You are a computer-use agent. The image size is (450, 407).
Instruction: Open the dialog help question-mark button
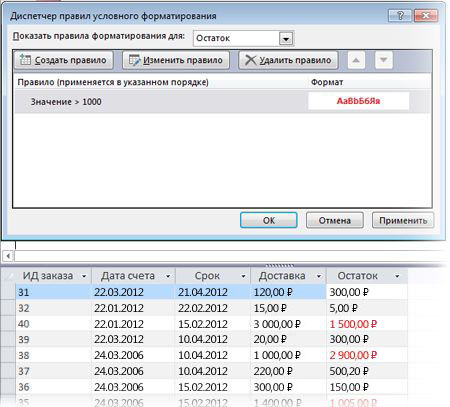point(400,15)
